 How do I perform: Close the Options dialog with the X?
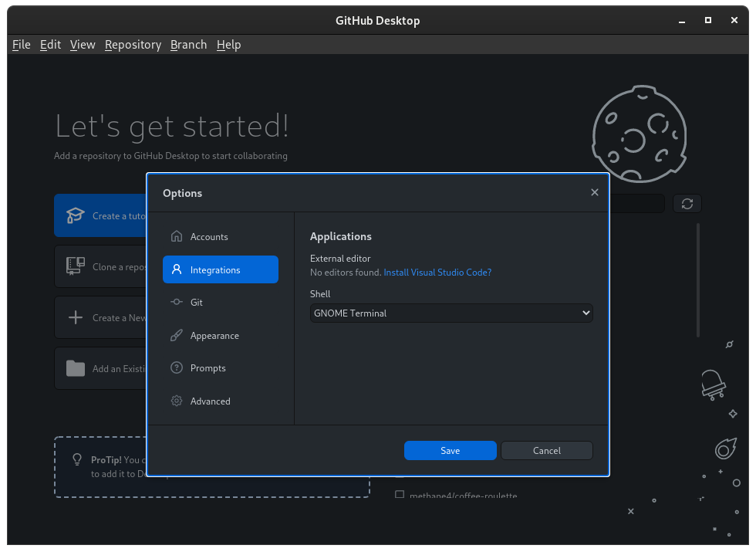coord(595,192)
